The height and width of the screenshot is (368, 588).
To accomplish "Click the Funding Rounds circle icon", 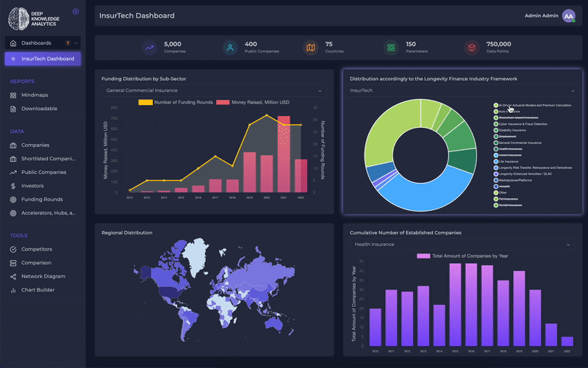I will pos(13,199).
